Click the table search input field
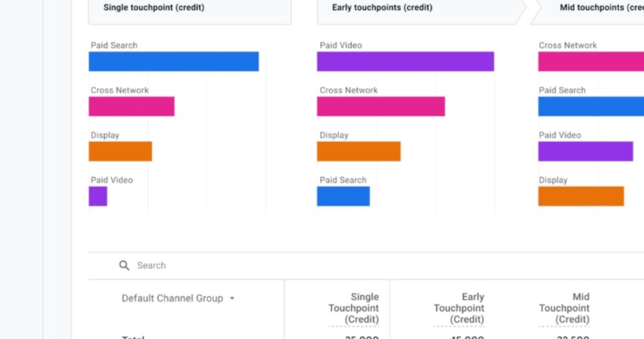This screenshot has height=339, width=644. 271,266
